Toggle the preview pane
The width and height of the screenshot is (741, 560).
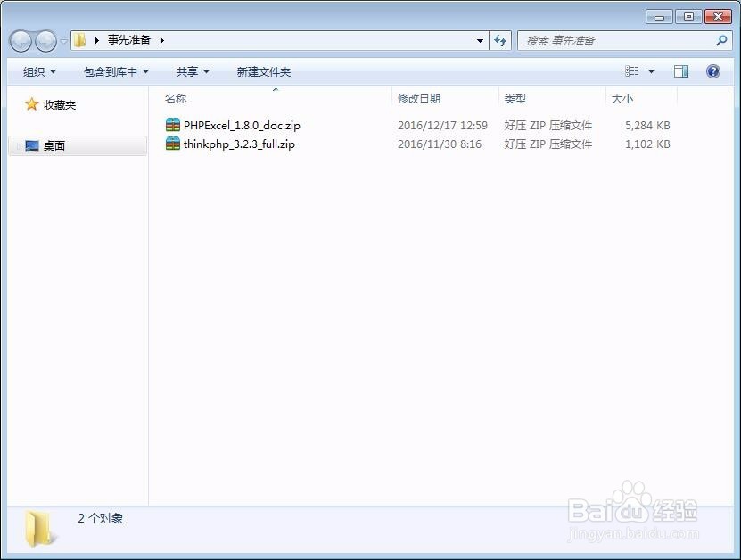tap(680, 70)
